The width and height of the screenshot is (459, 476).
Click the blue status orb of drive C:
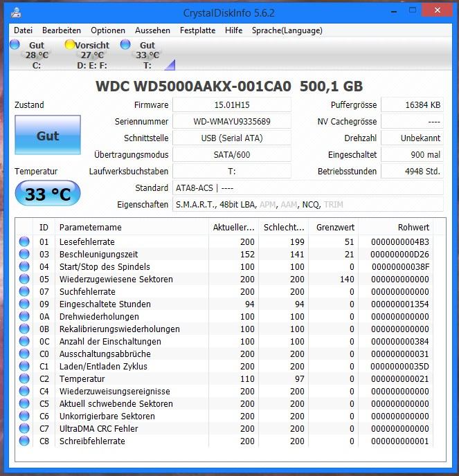[15, 44]
